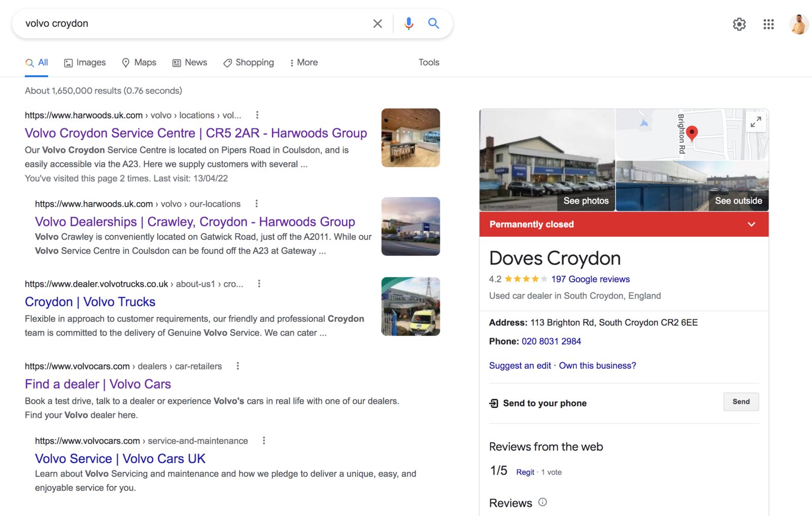The image size is (812, 516).
Task: Clear the search box with the X icon
Action: pyautogui.click(x=378, y=23)
